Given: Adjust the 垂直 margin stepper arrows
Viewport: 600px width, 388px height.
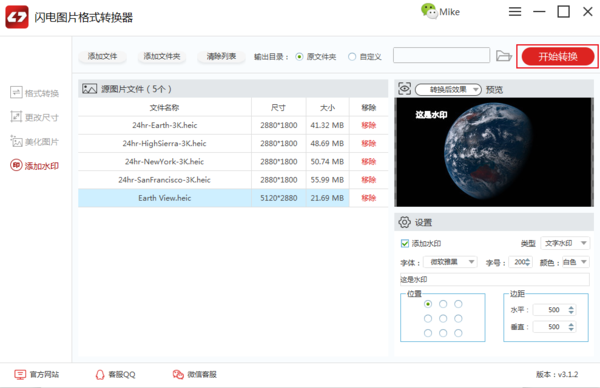Looking at the screenshot, I should point(571,327).
